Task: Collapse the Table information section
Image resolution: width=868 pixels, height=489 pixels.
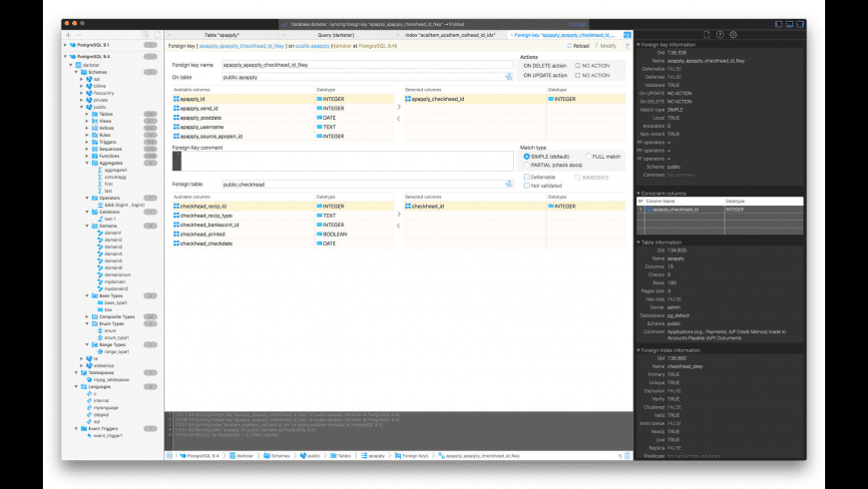Action: (x=638, y=243)
